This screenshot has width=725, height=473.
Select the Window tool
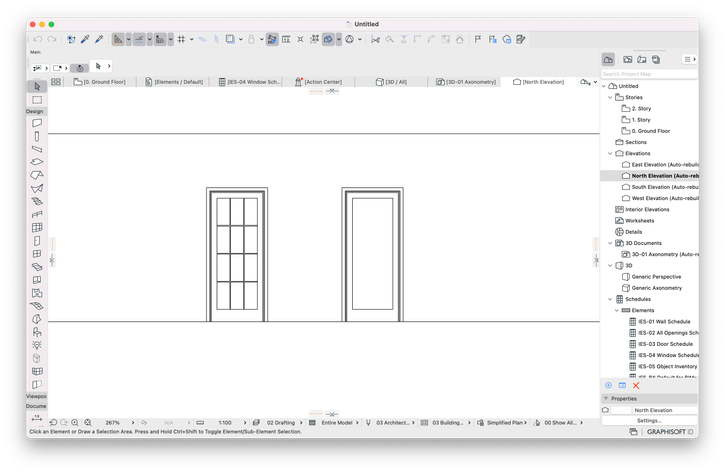pyautogui.click(x=37, y=254)
